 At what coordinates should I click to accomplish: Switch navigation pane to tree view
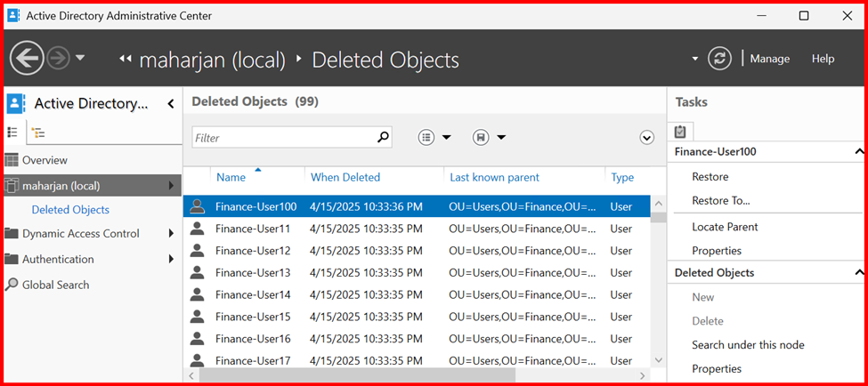click(38, 133)
